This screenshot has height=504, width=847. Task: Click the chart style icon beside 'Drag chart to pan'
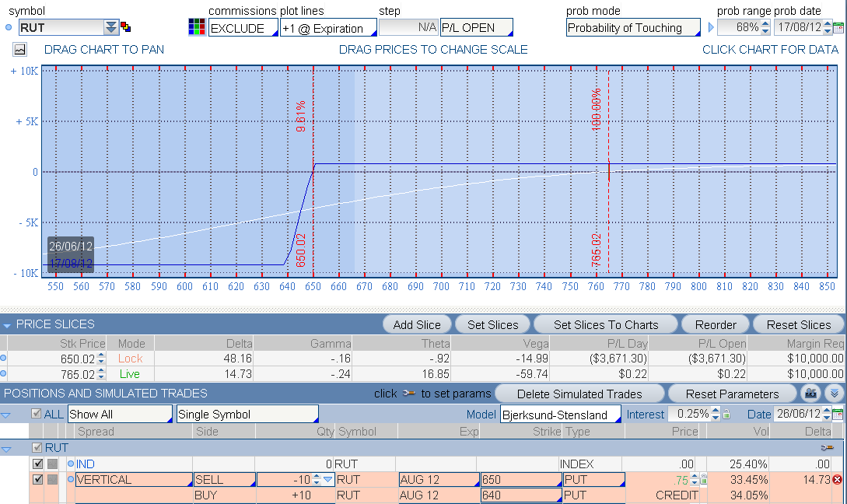coord(19,49)
